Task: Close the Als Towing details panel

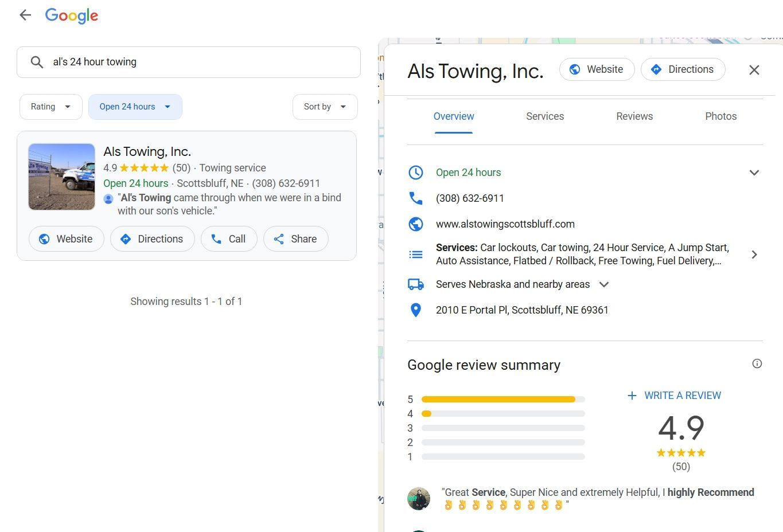Action: pos(754,70)
